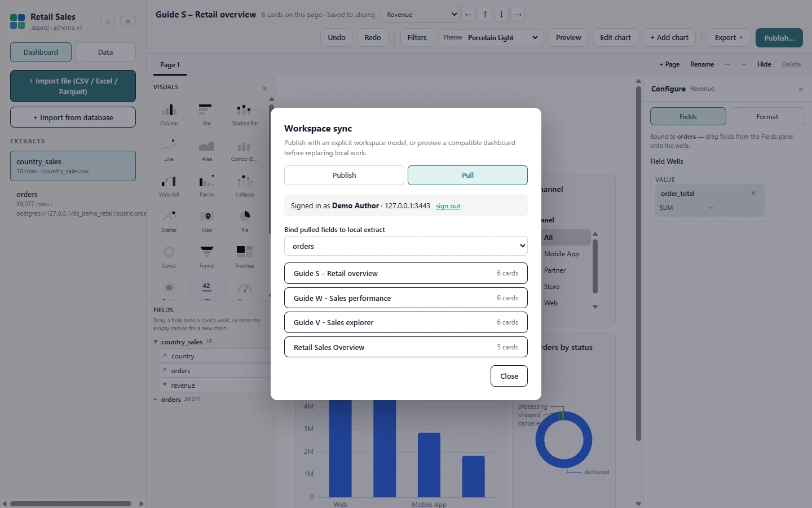Viewport: 812px width, 508px height.
Task: Move card up with the up arrow button
Action: tap(485, 15)
